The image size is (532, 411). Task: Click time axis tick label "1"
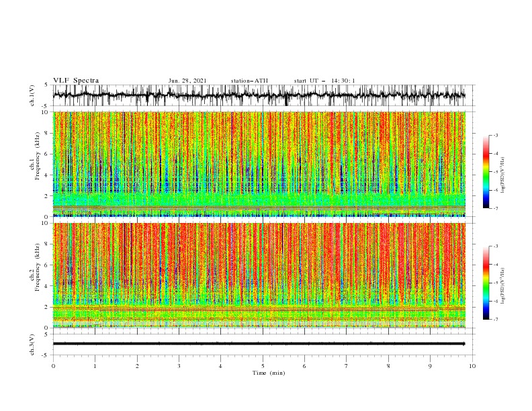tap(95, 366)
